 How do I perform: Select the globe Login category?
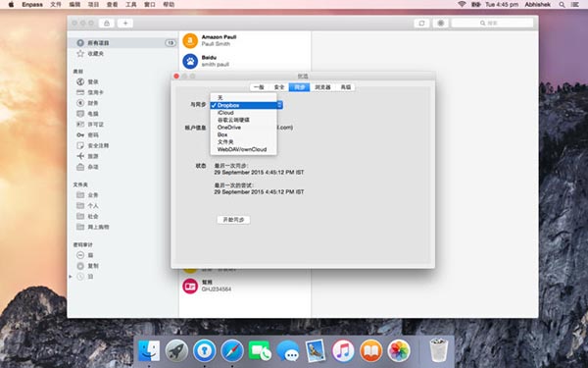[87, 81]
